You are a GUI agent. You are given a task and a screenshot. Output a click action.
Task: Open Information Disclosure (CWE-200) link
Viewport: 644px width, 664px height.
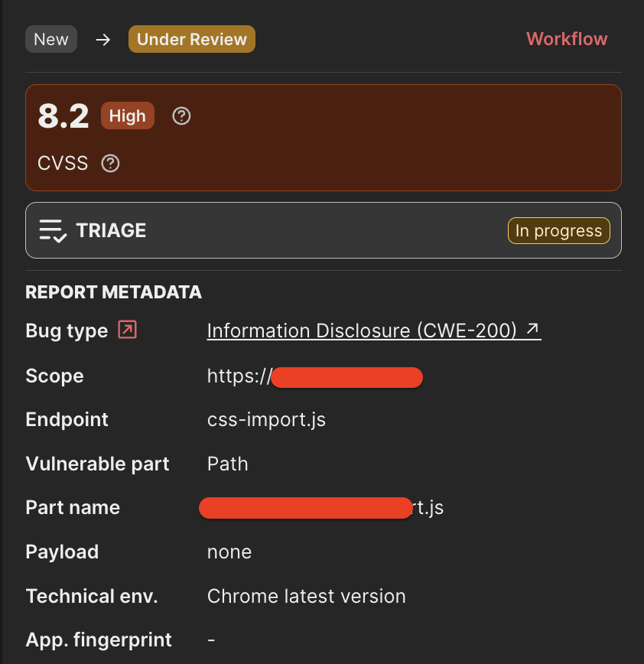point(374,330)
